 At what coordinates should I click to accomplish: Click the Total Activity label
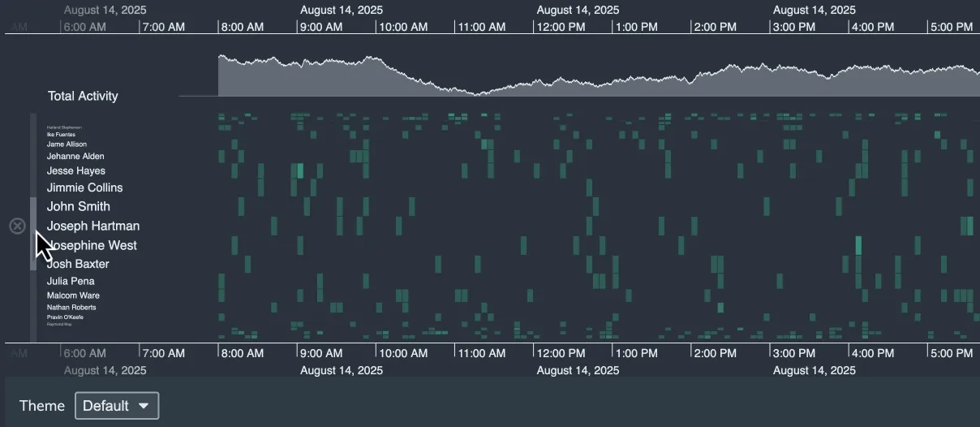pos(83,96)
